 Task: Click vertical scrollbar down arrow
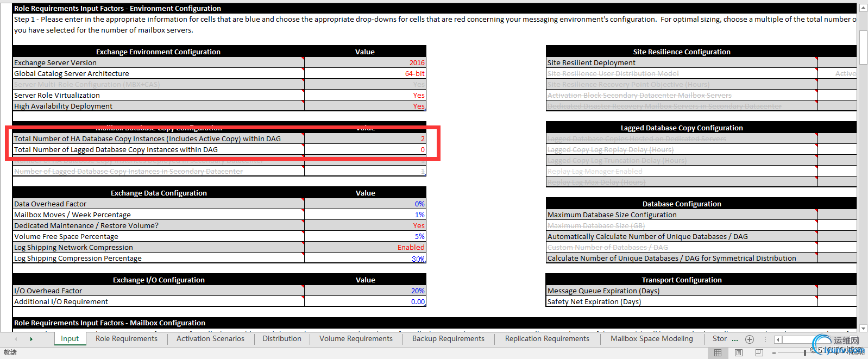click(863, 328)
